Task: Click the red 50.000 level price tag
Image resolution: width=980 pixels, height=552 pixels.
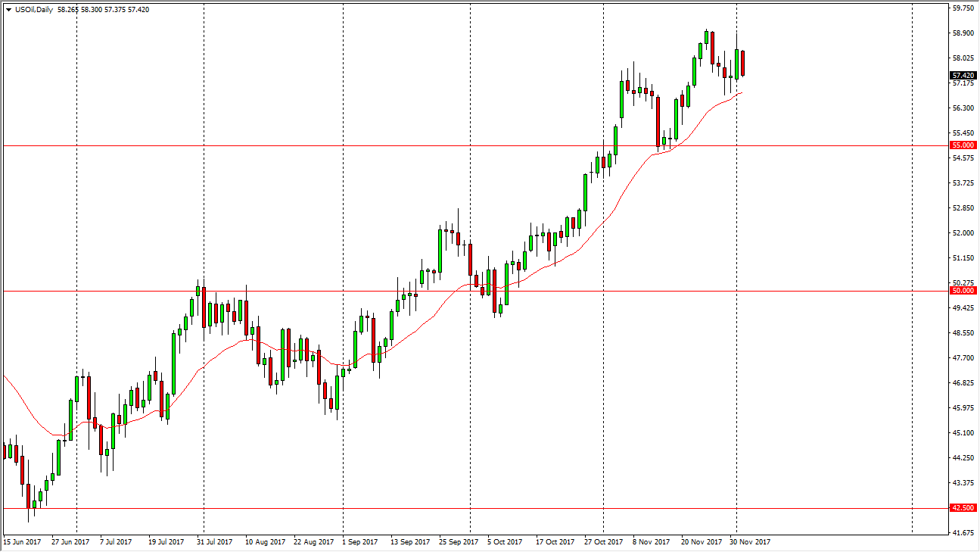Action: pyautogui.click(x=963, y=291)
